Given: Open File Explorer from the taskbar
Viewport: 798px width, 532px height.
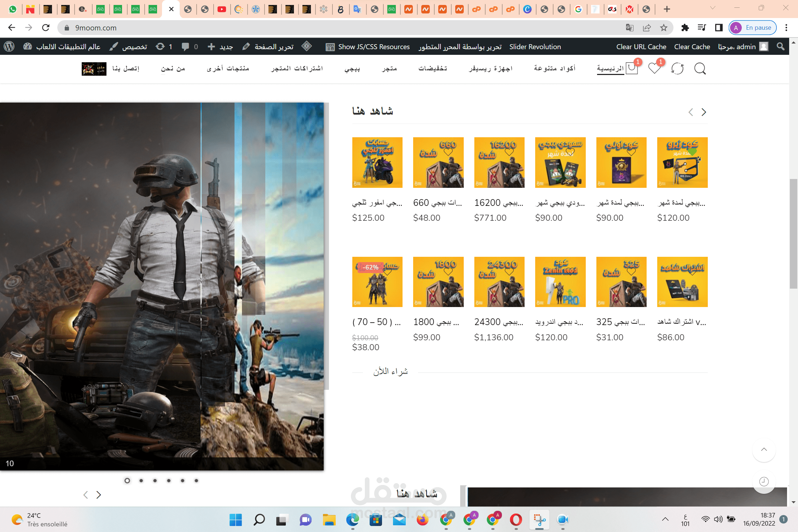Looking at the screenshot, I should pyautogui.click(x=329, y=520).
